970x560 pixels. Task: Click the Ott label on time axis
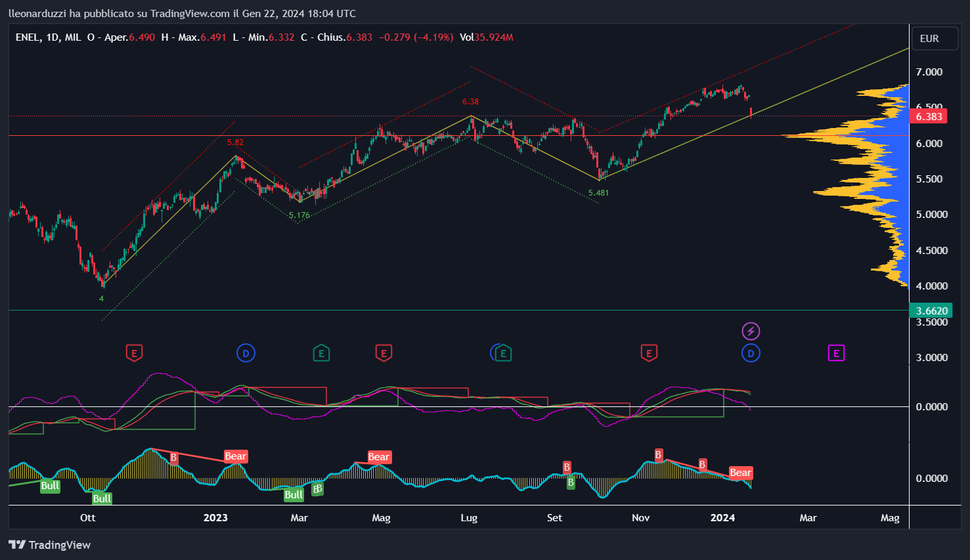point(88,518)
